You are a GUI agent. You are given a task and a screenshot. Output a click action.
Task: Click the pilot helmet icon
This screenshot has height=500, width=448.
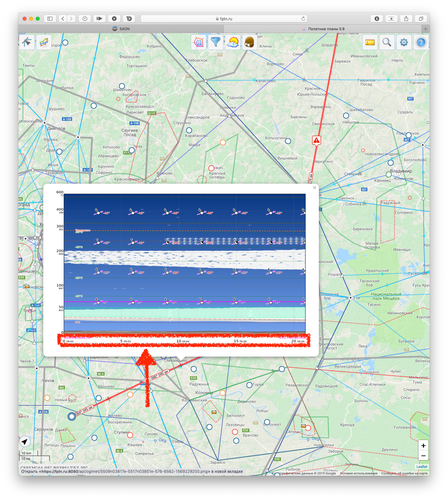click(250, 42)
